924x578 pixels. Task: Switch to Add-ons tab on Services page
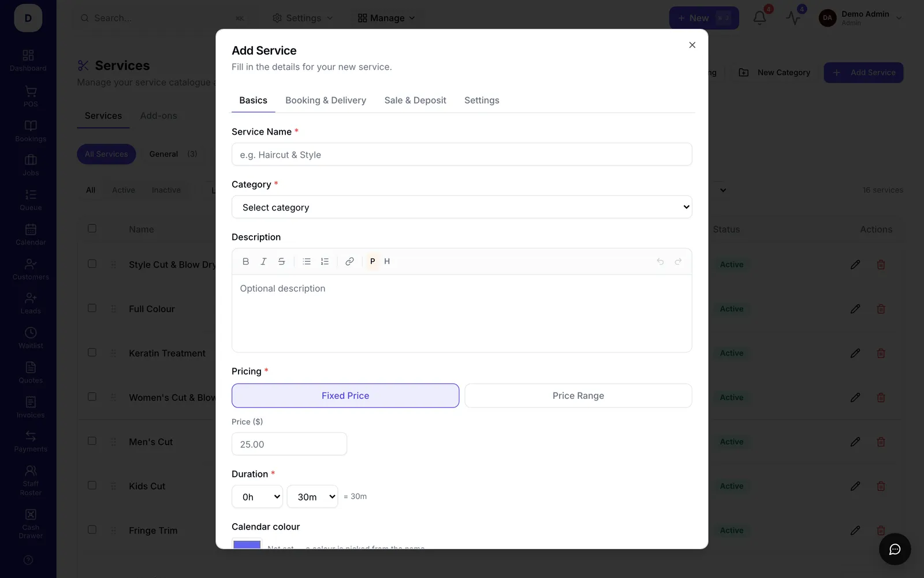tap(159, 116)
